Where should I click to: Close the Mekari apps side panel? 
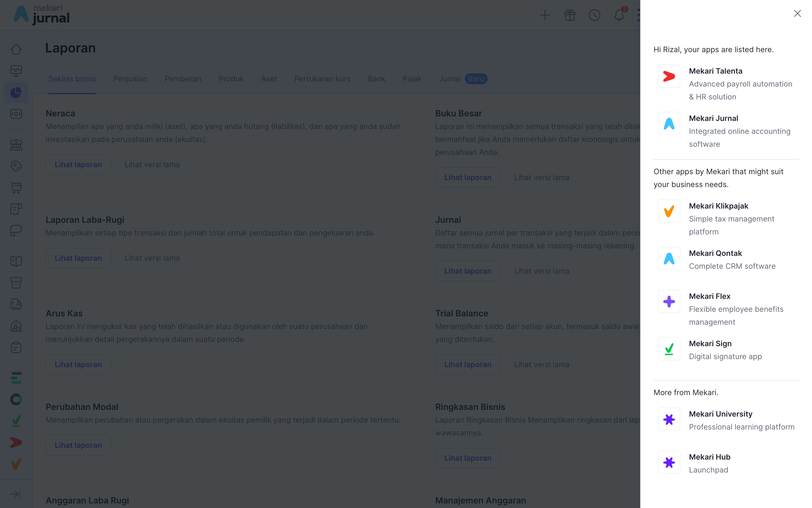click(797, 13)
